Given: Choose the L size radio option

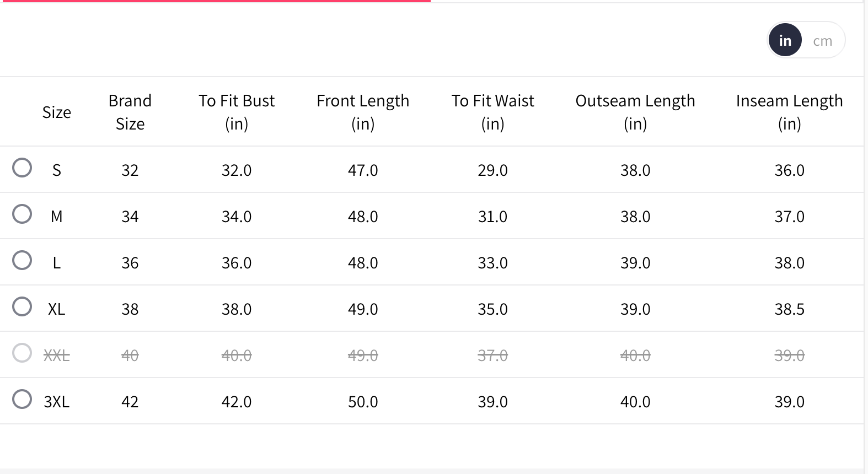Looking at the screenshot, I should point(22,260).
